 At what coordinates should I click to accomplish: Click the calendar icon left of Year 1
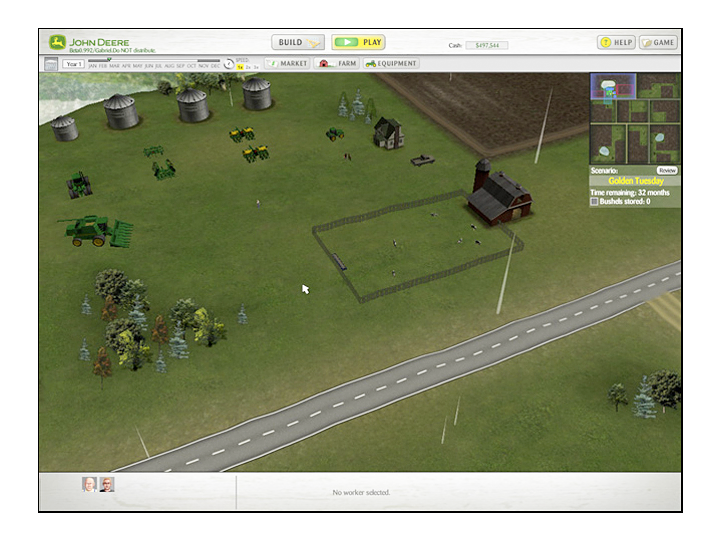coord(51,64)
